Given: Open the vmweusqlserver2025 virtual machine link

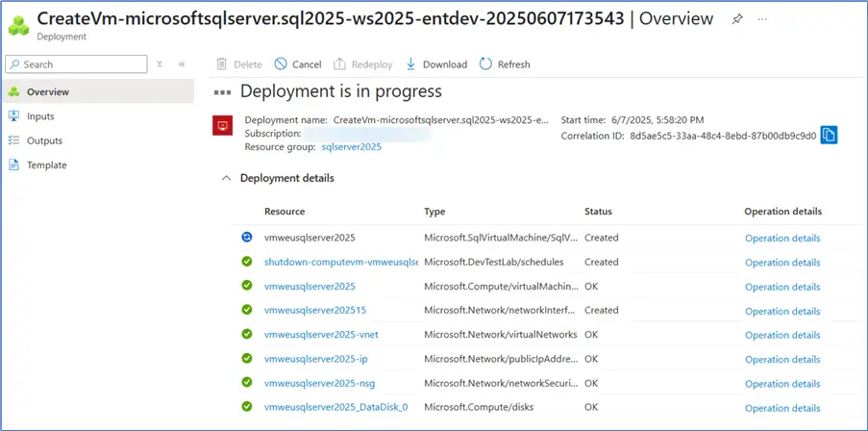Looking at the screenshot, I should (x=310, y=287).
